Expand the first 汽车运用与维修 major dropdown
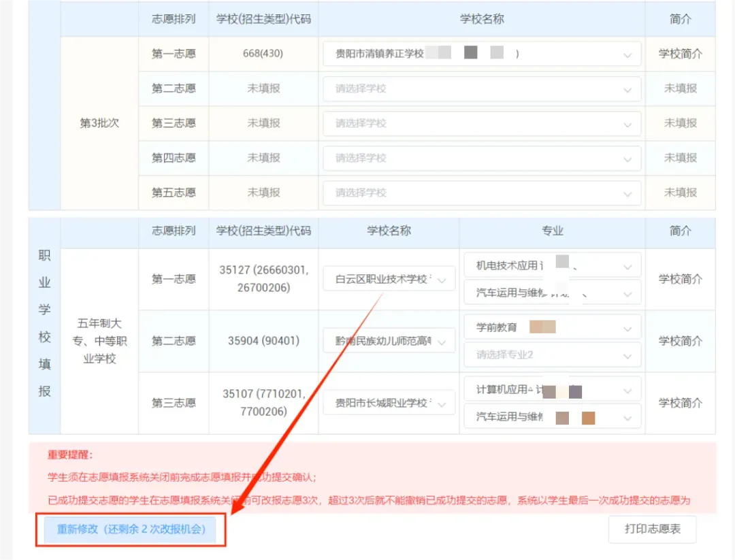735x560 pixels. (552, 293)
